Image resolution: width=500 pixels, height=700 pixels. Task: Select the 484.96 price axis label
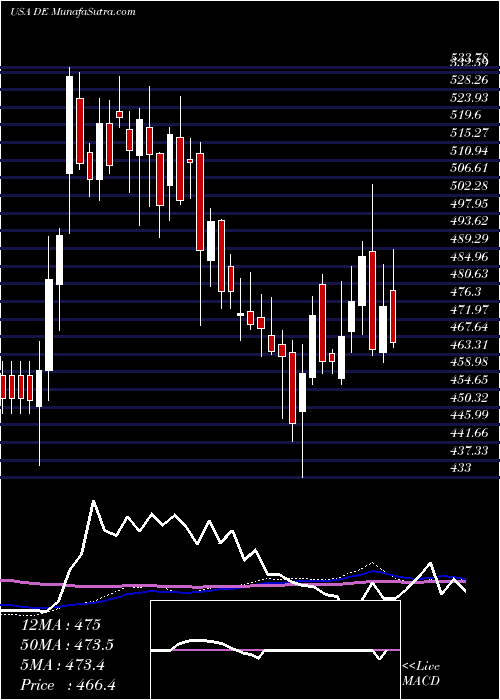pyautogui.click(x=471, y=257)
